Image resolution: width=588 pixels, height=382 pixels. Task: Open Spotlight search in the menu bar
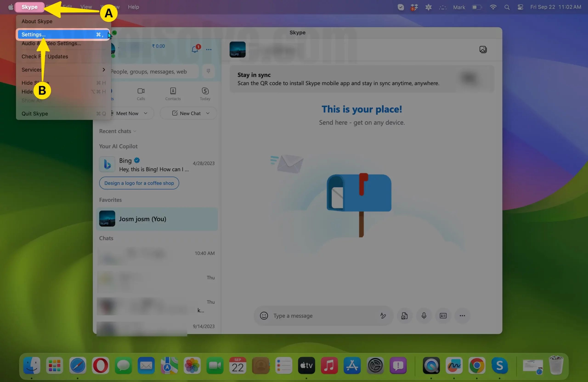507,7
